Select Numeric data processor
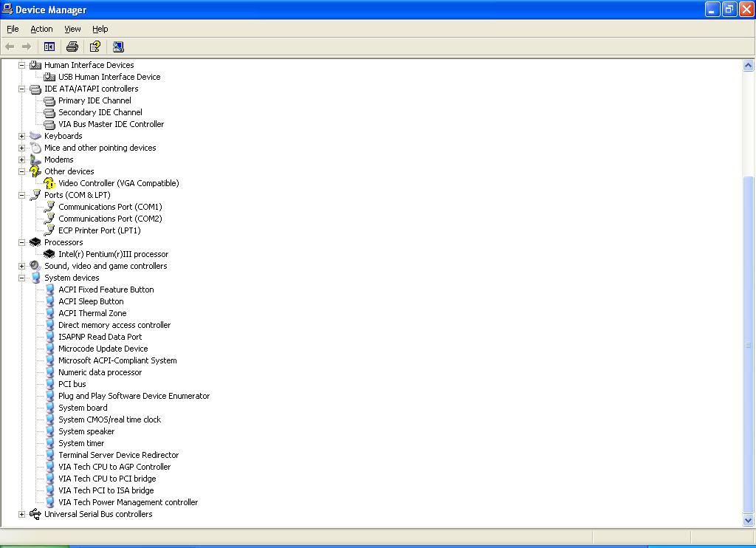756x548 pixels. (100, 372)
